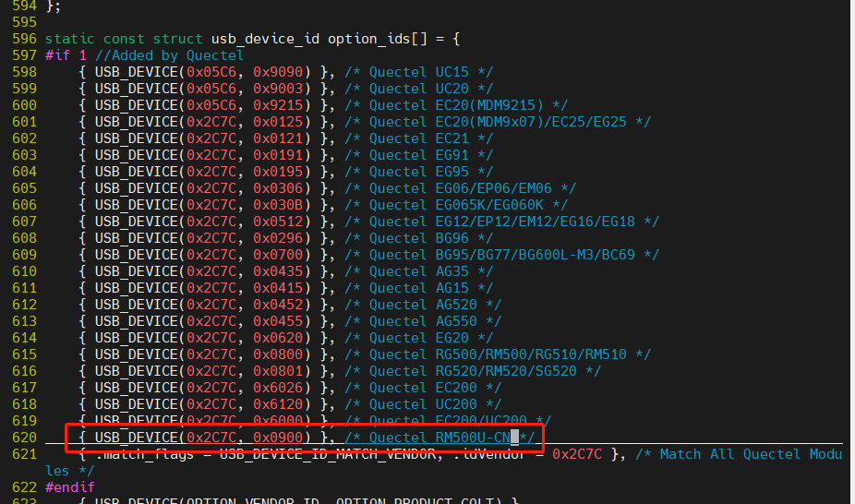Click the text cursor after RM500U-CN
Image resolution: width=855 pixels, height=504 pixels.
click(514, 437)
